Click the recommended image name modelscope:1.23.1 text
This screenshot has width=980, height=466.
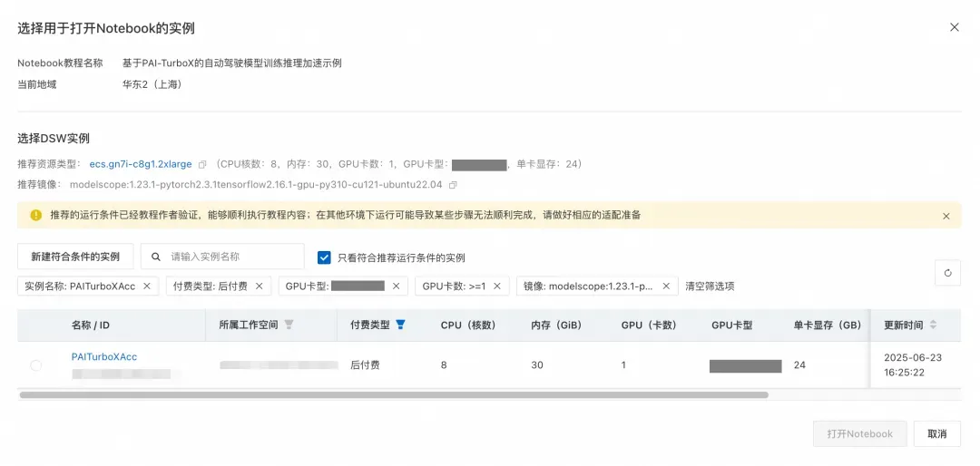(256, 185)
